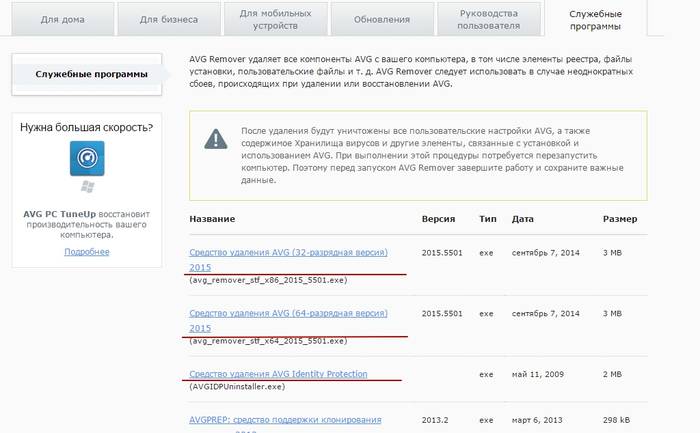700x433 pixels.
Task: Click the AVG PC TuneUp blue icon
Action: 87,158
